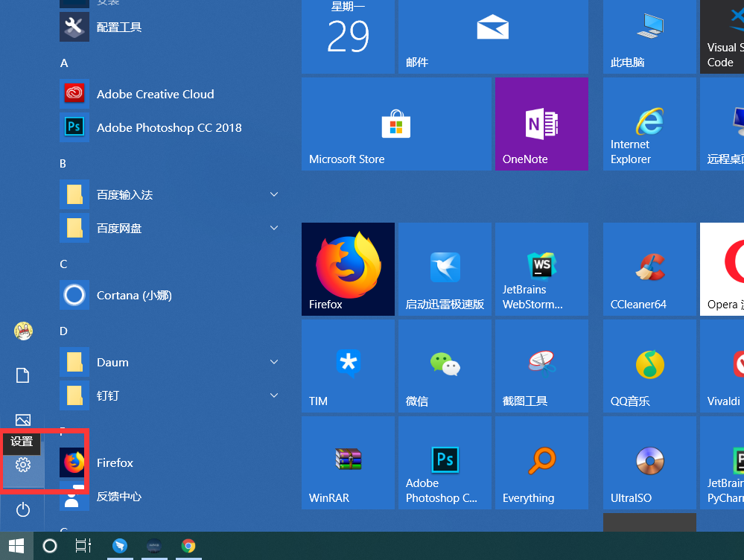The image size is (744, 560).
Task: Open the 微信 WeChat tile
Action: (445, 366)
